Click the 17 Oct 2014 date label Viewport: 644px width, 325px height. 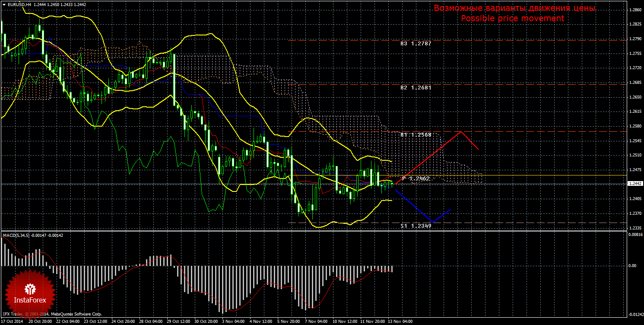click(12, 322)
